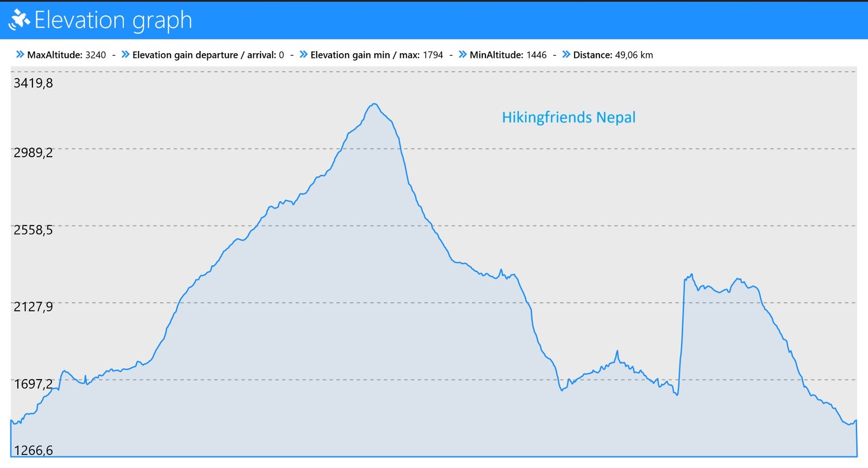Viewport: 868px width, 468px height.
Task: Select the Distance 49,06 km stat
Action: [613, 55]
